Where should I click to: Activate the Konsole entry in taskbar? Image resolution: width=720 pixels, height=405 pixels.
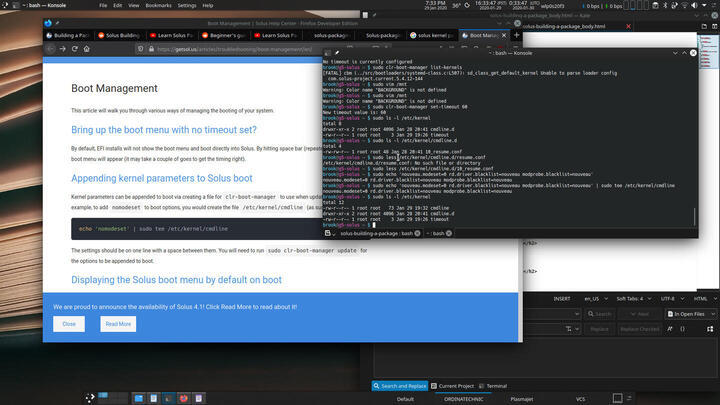(x=168, y=398)
